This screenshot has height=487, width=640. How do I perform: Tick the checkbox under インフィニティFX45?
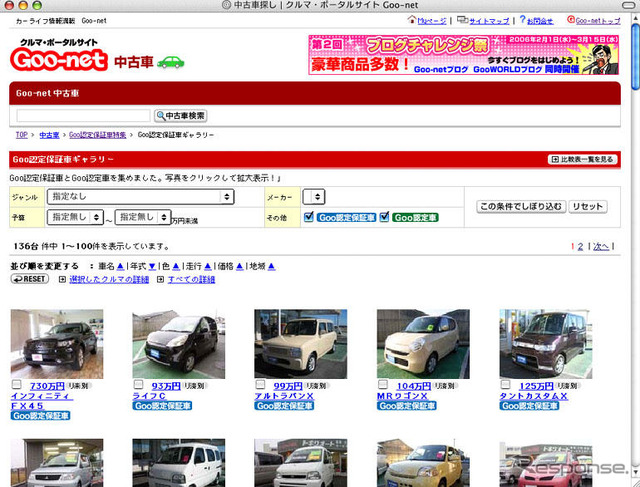[x=15, y=385]
